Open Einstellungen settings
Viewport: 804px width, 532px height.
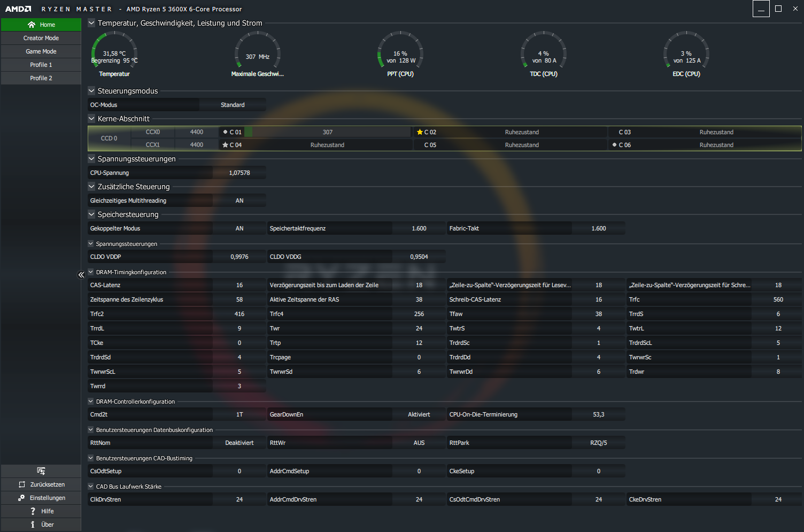(x=41, y=498)
